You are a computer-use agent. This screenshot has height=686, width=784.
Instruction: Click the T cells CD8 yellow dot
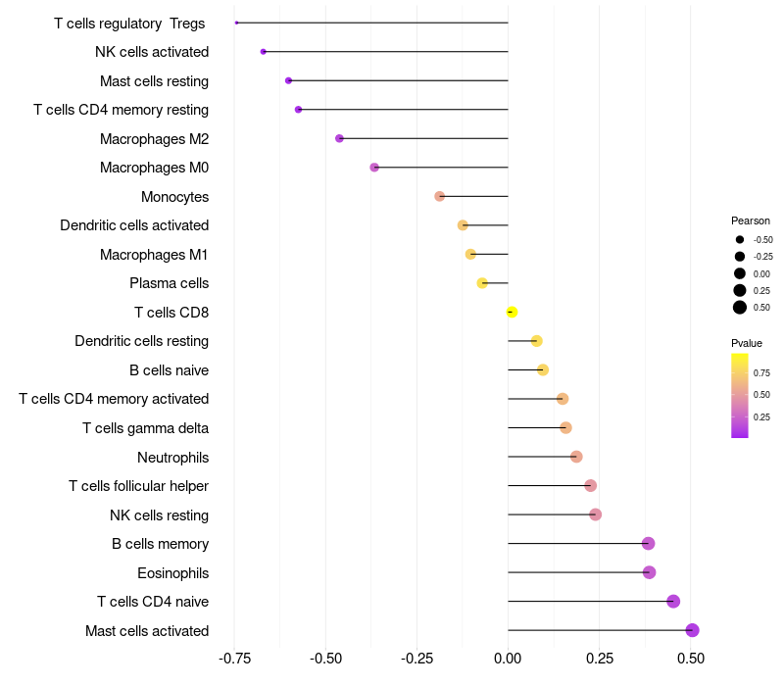[512, 313]
